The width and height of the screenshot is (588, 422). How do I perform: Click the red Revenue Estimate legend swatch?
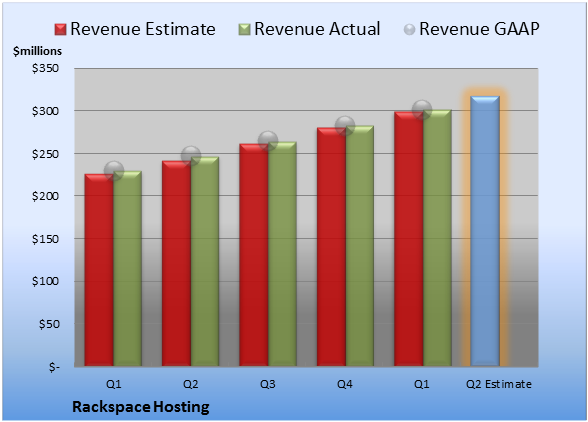click(60, 30)
